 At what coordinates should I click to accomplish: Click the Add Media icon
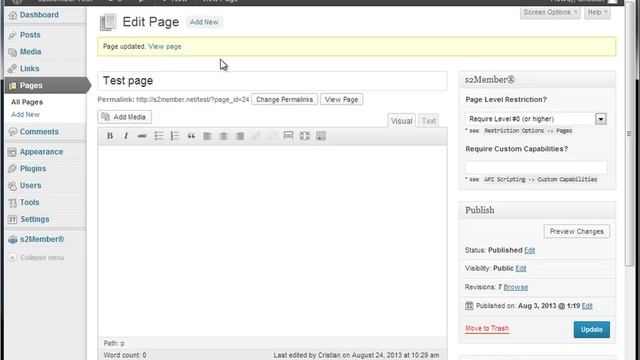tap(105, 117)
